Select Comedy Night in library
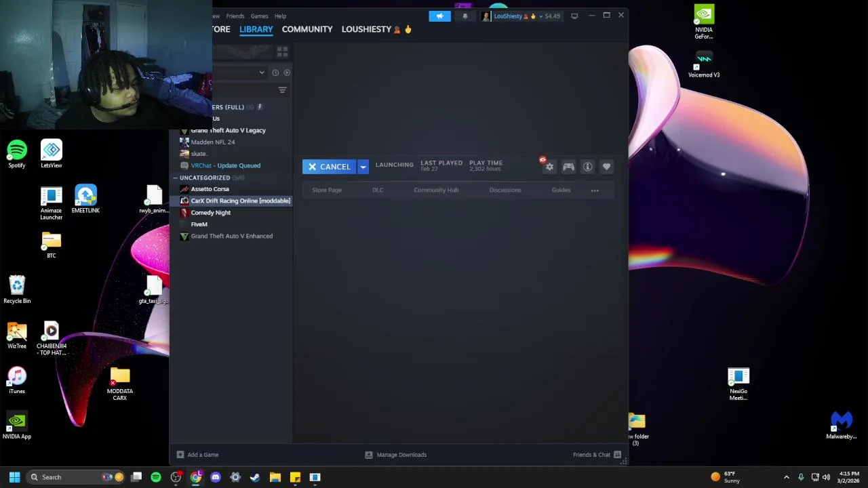This screenshot has height=488, width=868. tap(210, 213)
